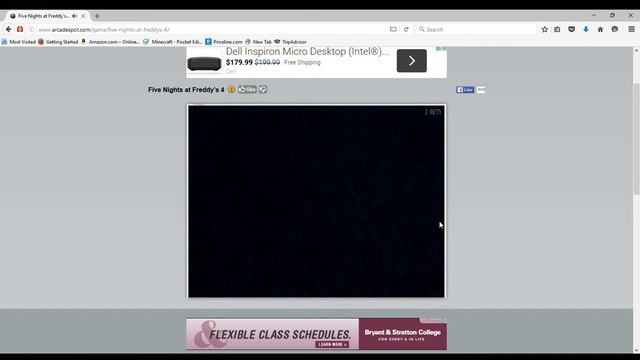Click the gray thumbs-up Like button
This screenshot has width=640, height=360.
[247, 89]
